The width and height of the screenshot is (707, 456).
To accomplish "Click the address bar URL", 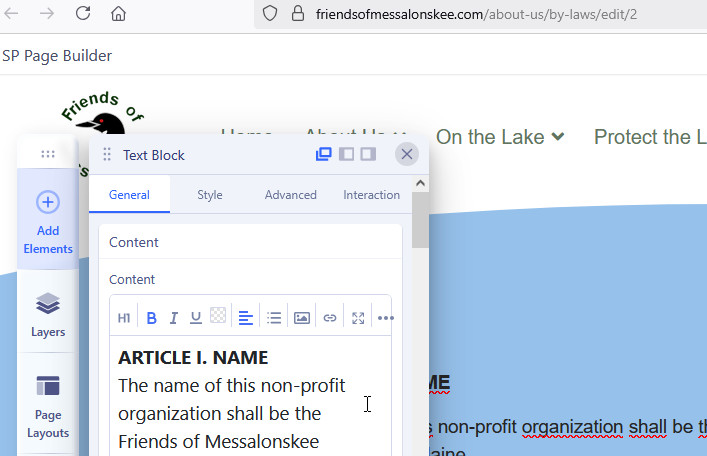I will 476,14.
